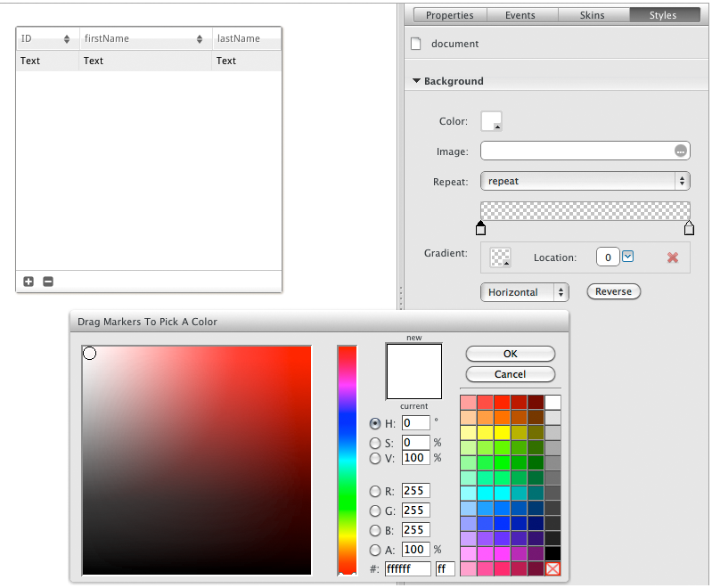This screenshot has width=712, height=588.
Task: Click the Reverse gradient button
Action: [x=613, y=291]
